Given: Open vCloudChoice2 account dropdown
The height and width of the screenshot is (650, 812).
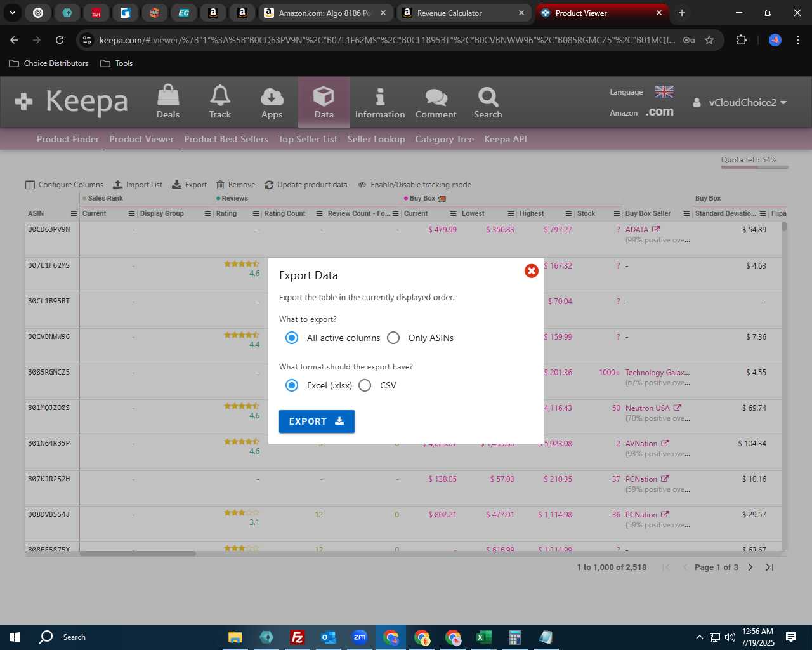Looking at the screenshot, I should [x=740, y=102].
